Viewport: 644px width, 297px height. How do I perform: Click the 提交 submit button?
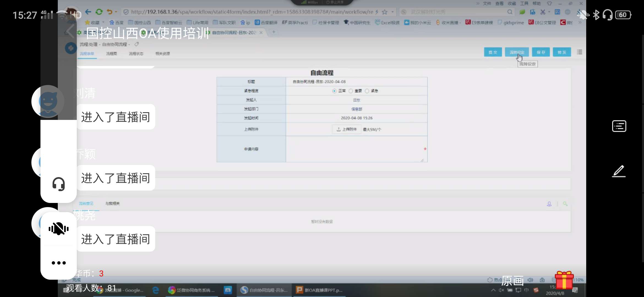click(493, 52)
